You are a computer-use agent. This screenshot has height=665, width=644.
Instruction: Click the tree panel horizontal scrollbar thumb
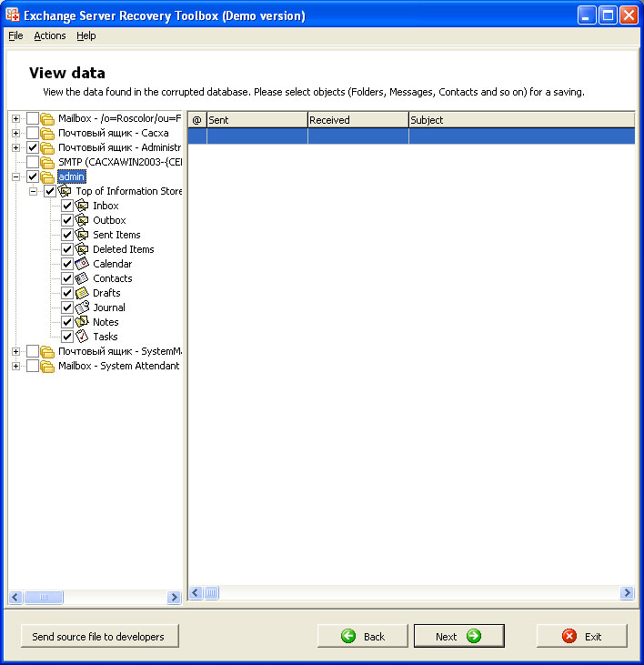pos(44,597)
